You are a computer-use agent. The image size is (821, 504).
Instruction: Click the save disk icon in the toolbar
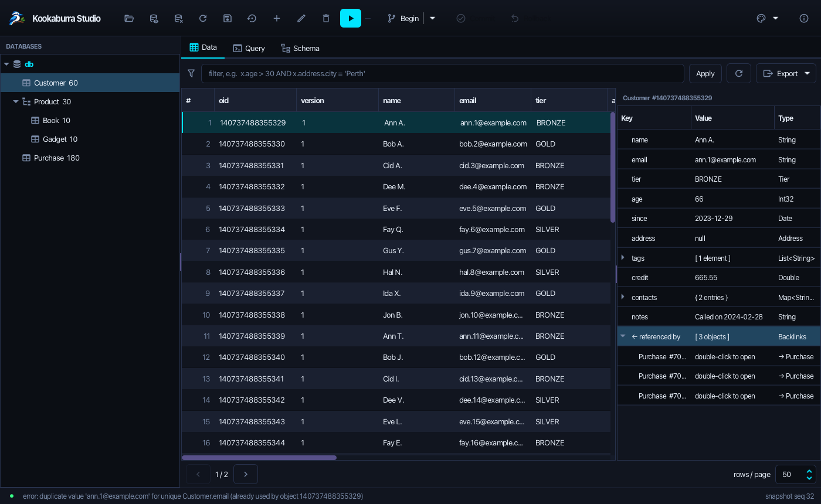point(228,18)
